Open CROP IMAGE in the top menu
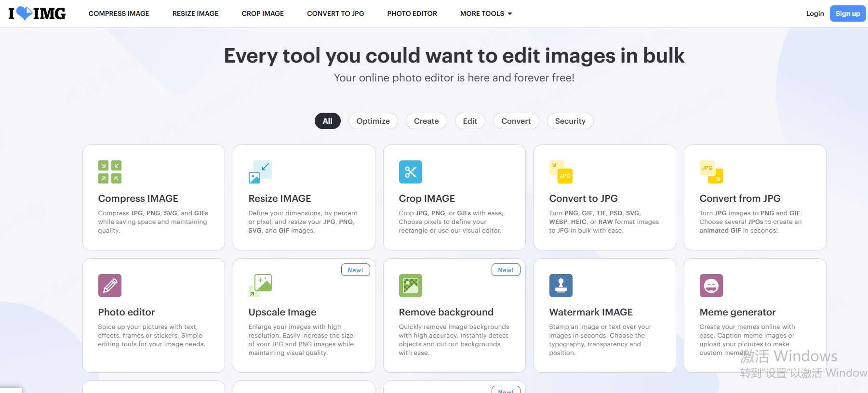This screenshot has height=393, width=868. tap(263, 13)
